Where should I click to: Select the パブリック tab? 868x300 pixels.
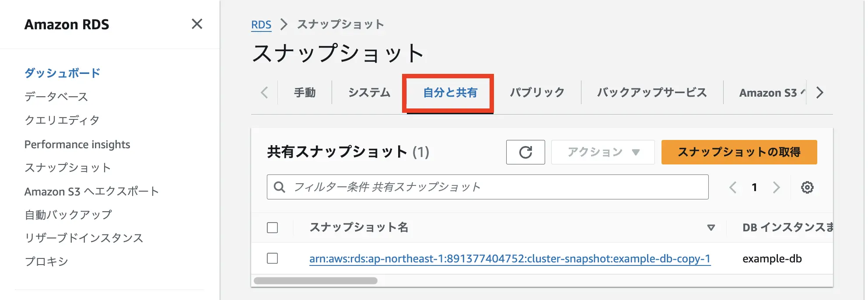tap(537, 93)
